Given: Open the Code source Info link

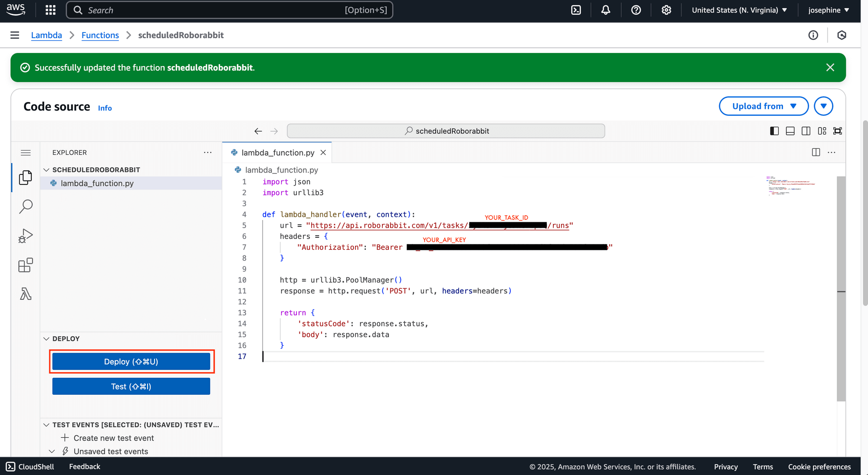Looking at the screenshot, I should [105, 108].
